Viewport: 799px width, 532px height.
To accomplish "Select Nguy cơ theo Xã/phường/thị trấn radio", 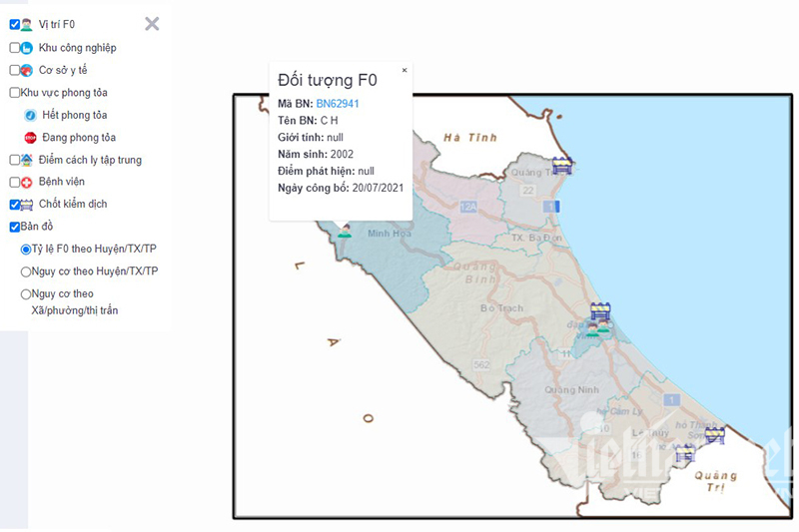I will (x=26, y=293).
